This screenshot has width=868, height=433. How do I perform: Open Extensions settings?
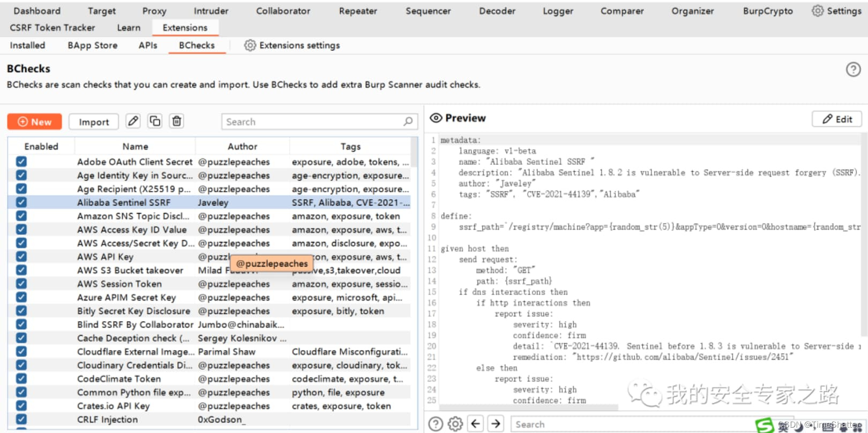292,45
